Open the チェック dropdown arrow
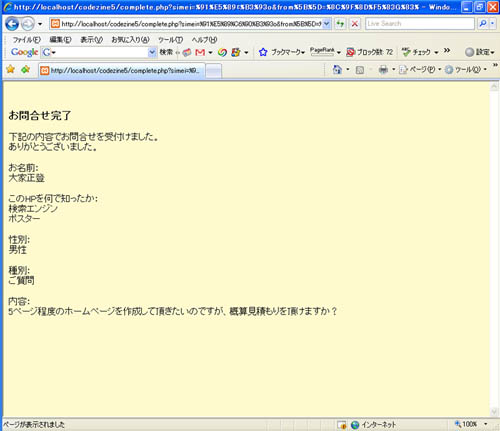The image size is (500, 431). click(x=436, y=53)
